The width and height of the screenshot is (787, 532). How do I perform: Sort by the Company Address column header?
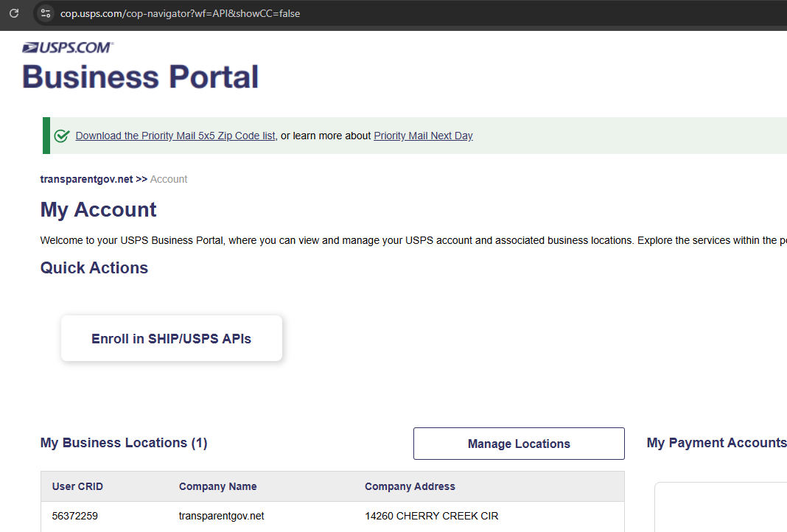point(410,486)
